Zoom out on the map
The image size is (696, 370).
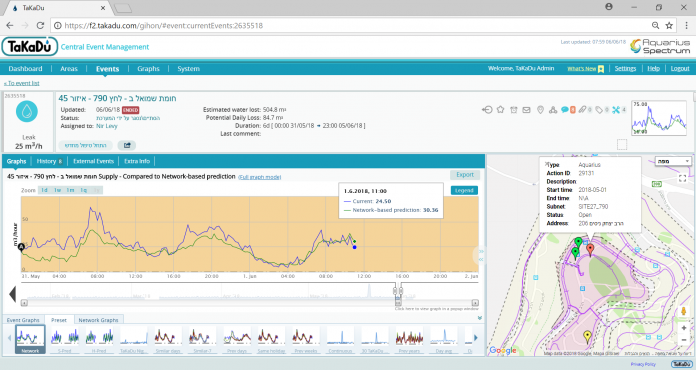click(684, 340)
